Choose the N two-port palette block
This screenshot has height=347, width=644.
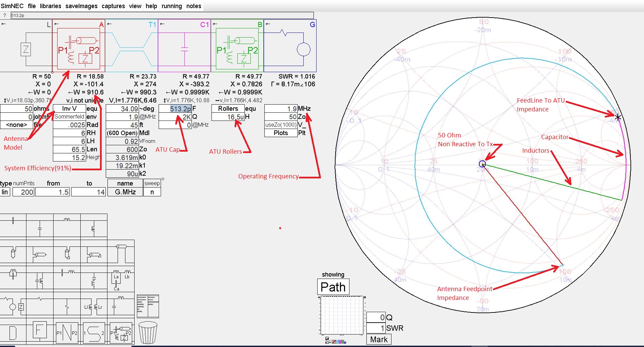point(67,333)
